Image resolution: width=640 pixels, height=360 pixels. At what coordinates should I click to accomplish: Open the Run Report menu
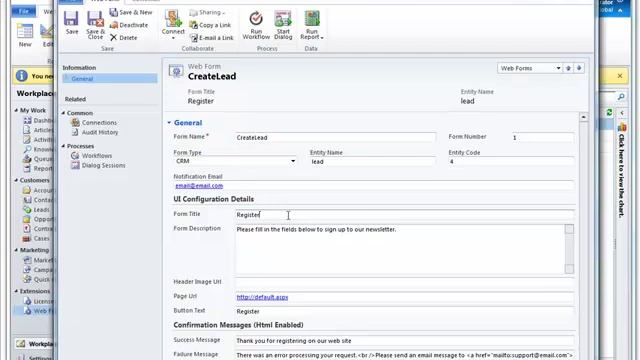[312, 25]
